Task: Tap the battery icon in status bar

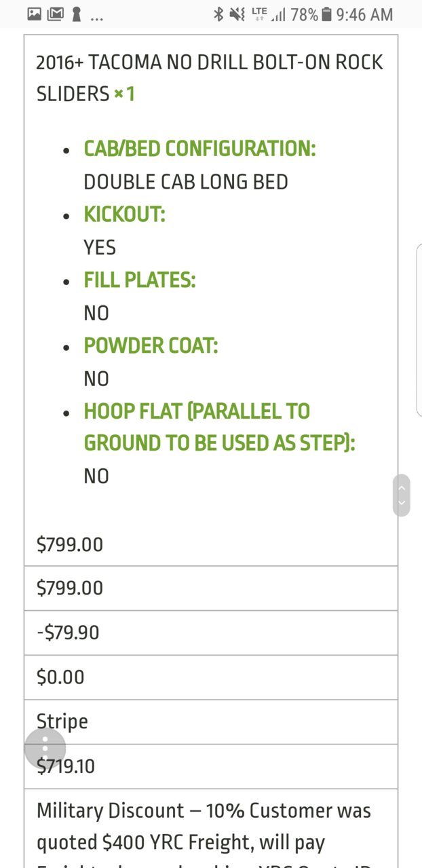Action: pyautogui.click(x=327, y=14)
